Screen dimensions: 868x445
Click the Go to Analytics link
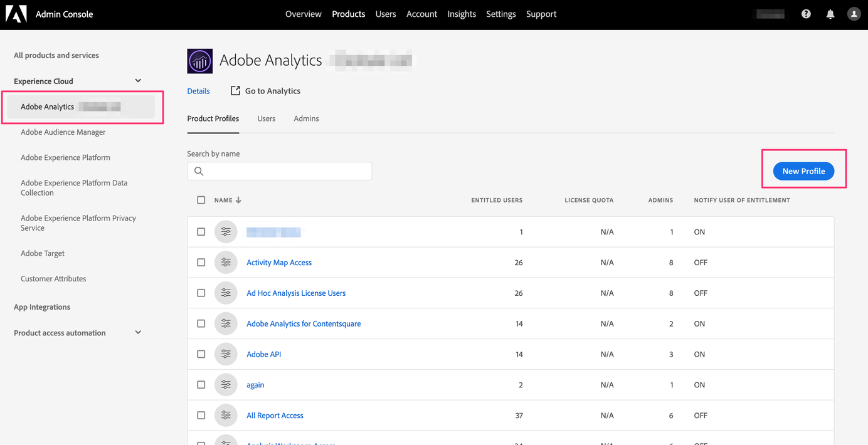click(273, 91)
